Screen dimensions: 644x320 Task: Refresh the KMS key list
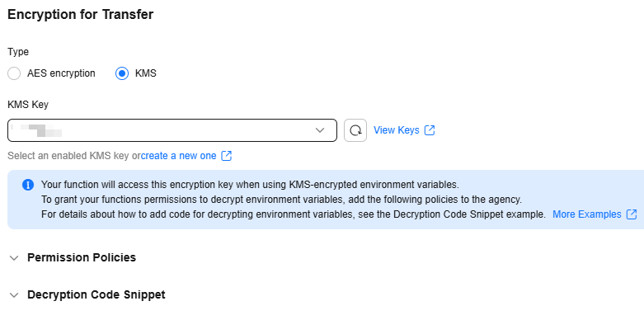pos(355,130)
